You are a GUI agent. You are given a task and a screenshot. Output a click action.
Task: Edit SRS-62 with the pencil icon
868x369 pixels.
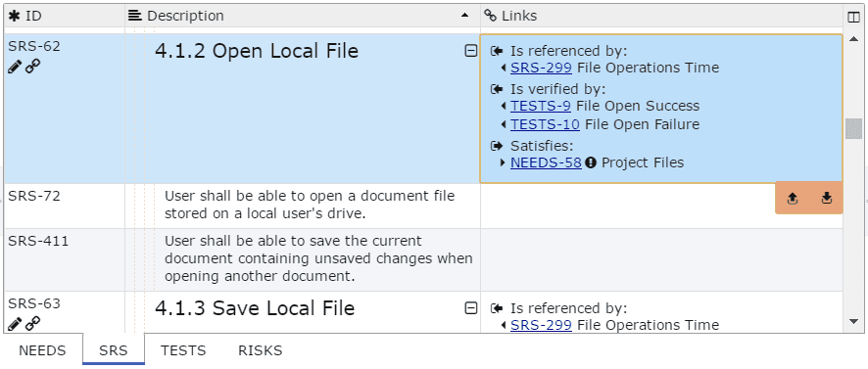pos(15,67)
